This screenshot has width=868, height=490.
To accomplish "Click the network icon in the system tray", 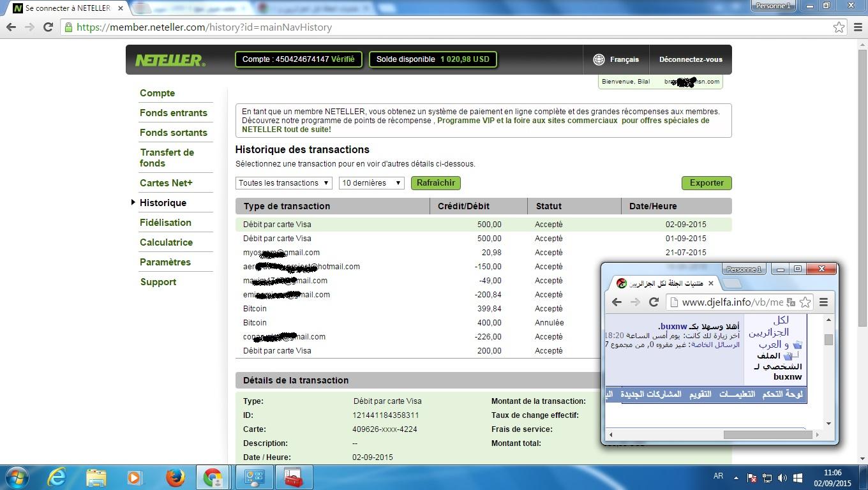I will (x=767, y=478).
